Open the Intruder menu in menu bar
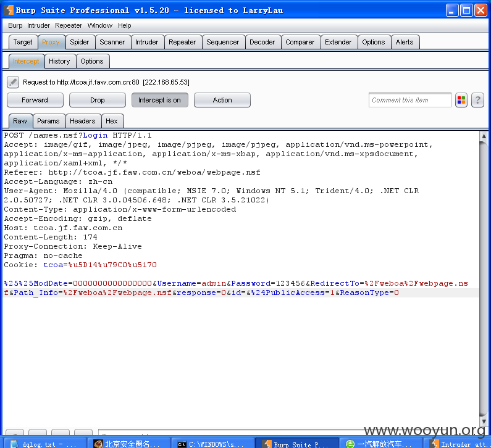Viewport: 491px width, 448px height. coord(38,26)
